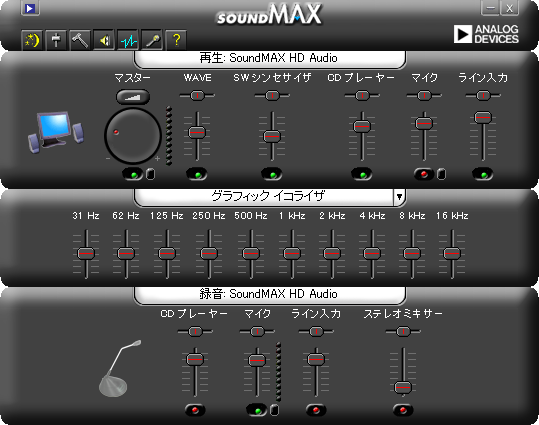Click the 31 Hz equalizer slider
Viewport: 539px width, 425px height.
[86, 254]
